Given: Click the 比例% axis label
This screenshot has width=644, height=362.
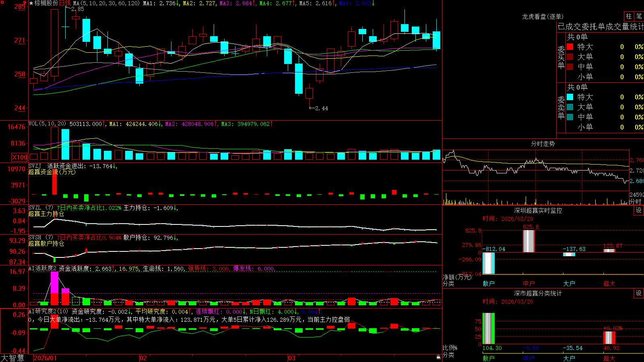Looking at the screenshot, I should click(450, 348).
